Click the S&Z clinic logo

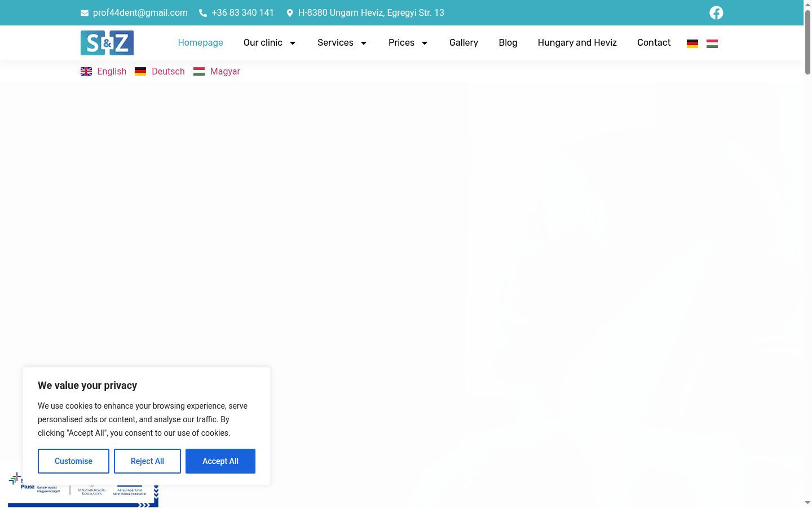[x=107, y=43]
